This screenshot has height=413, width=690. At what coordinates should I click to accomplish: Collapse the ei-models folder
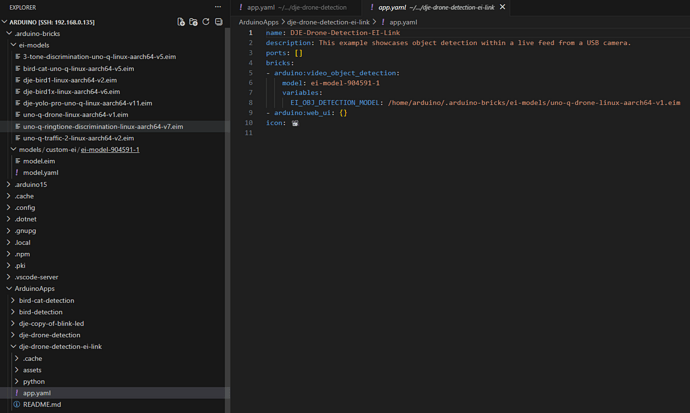pyautogui.click(x=13, y=45)
